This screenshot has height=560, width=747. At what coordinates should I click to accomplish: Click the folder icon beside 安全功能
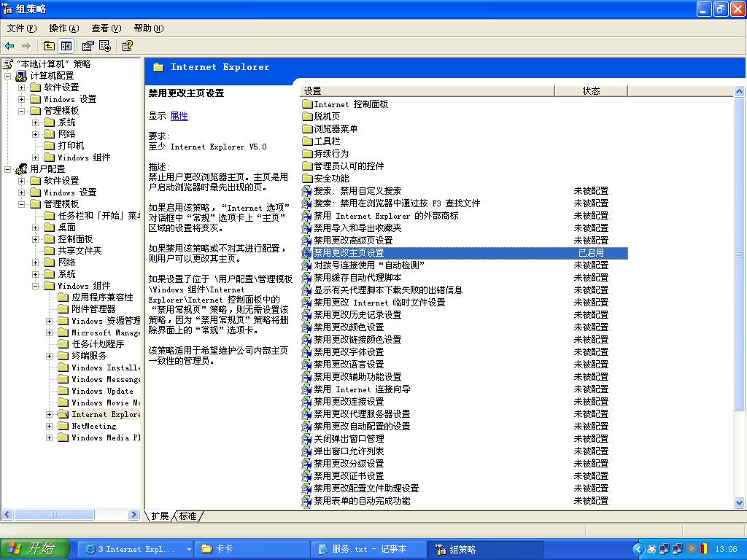[x=307, y=178]
